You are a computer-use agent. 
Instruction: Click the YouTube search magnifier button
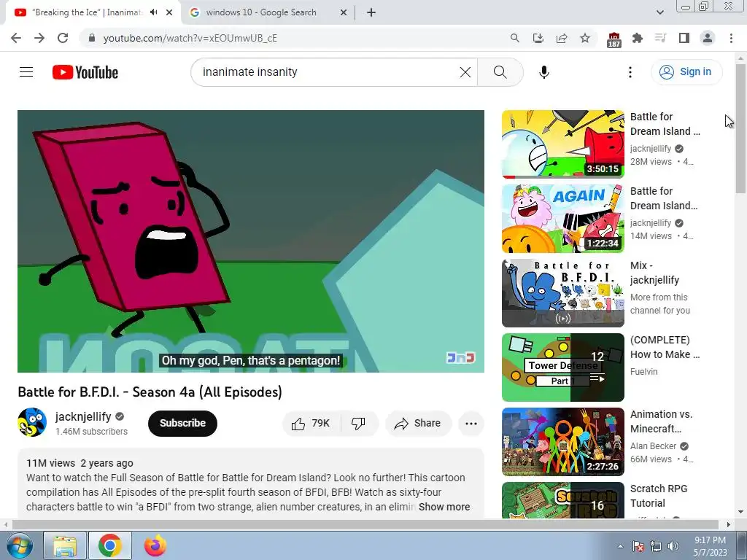point(500,72)
